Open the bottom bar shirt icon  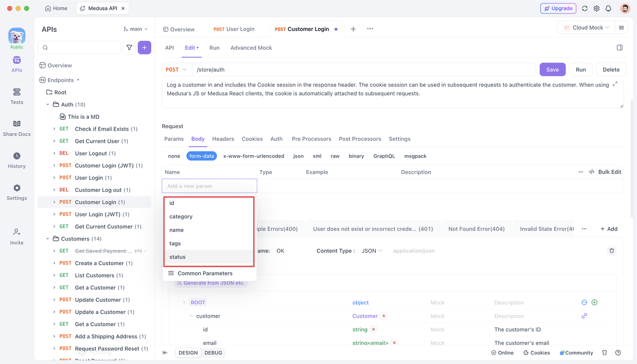[x=605, y=353]
